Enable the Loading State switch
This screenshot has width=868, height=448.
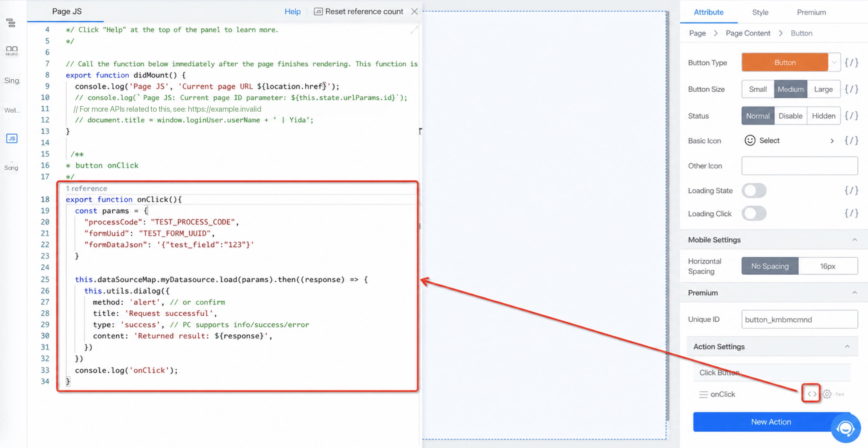pyautogui.click(x=754, y=191)
